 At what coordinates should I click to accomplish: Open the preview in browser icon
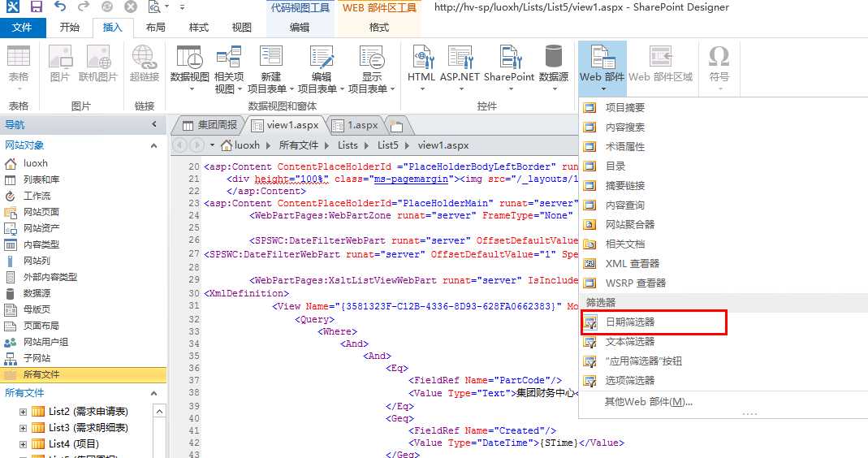pos(154,7)
